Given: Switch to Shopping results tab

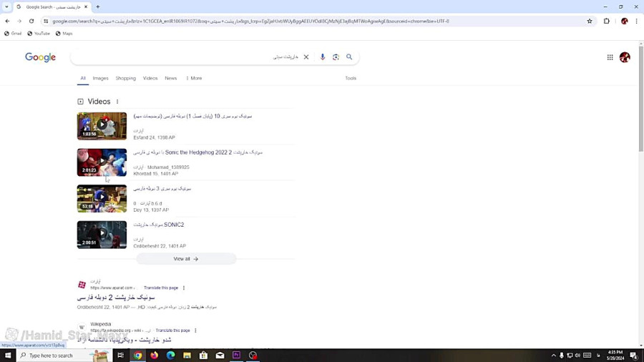Looking at the screenshot, I should click(x=126, y=78).
